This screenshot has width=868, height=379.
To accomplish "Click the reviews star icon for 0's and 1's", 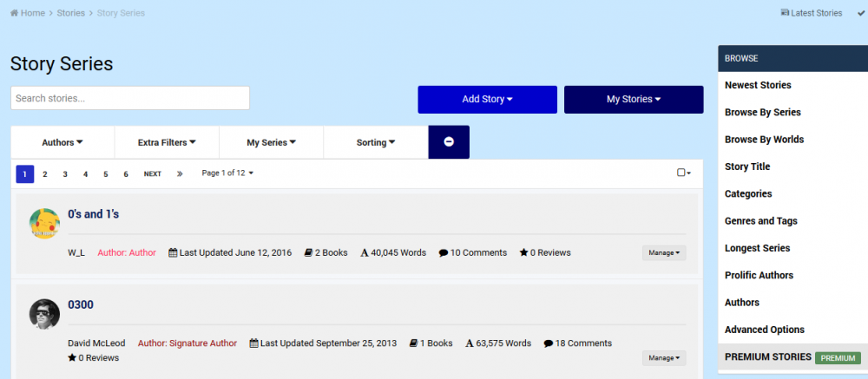I will pos(523,253).
